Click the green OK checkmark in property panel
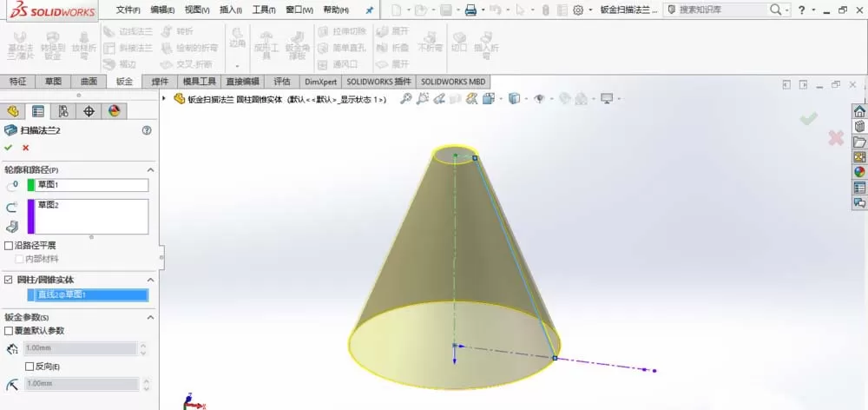This screenshot has height=410, width=868. click(8, 148)
